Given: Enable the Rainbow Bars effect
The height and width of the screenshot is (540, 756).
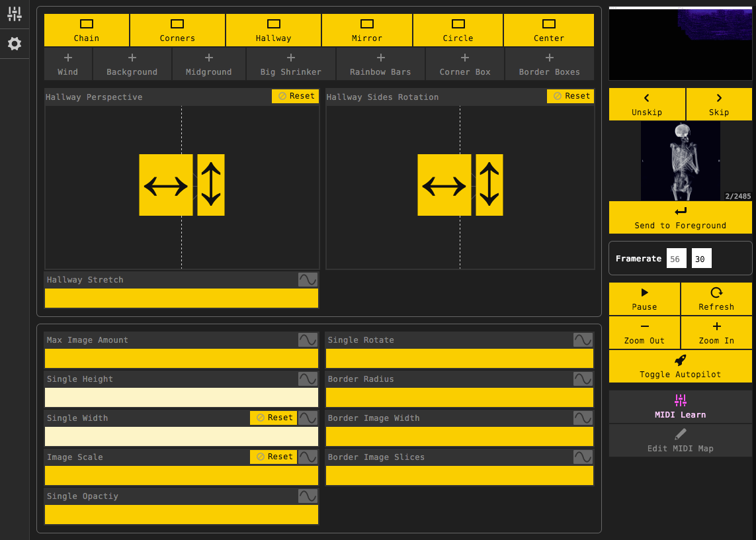Looking at the screenshot, I should point(380,64).
